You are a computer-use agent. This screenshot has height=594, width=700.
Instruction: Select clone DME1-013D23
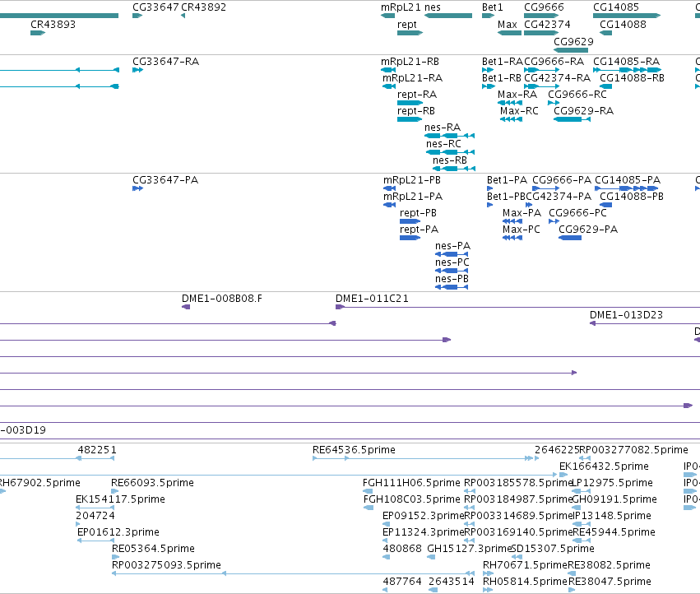[626, 315]
